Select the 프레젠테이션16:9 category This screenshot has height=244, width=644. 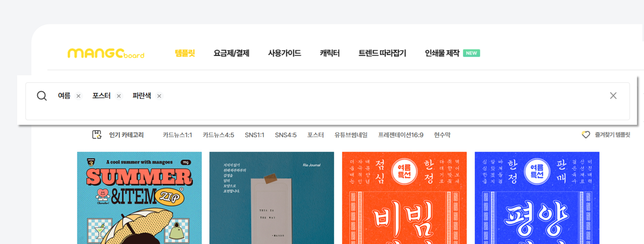[401, 135]
